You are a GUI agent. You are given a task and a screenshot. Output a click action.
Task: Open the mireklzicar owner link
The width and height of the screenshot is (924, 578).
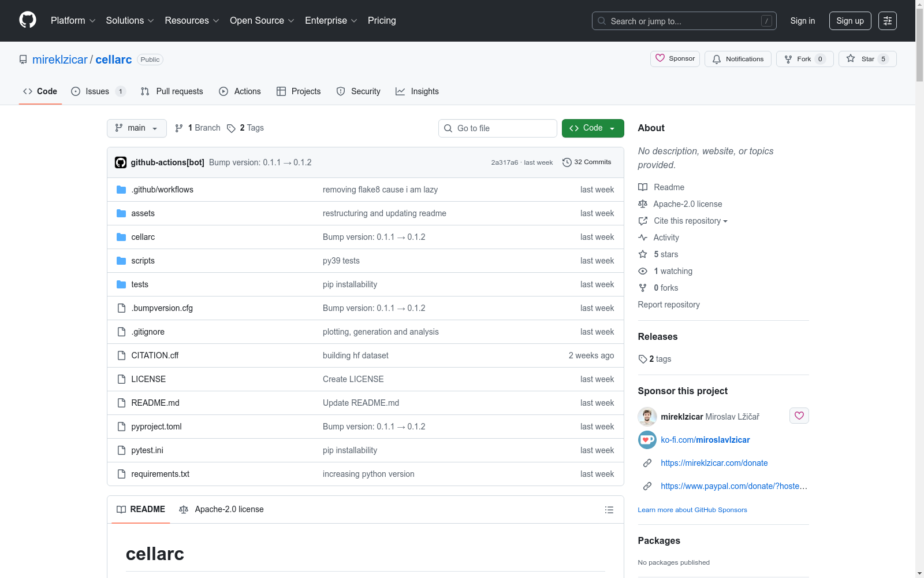(60, 60)
